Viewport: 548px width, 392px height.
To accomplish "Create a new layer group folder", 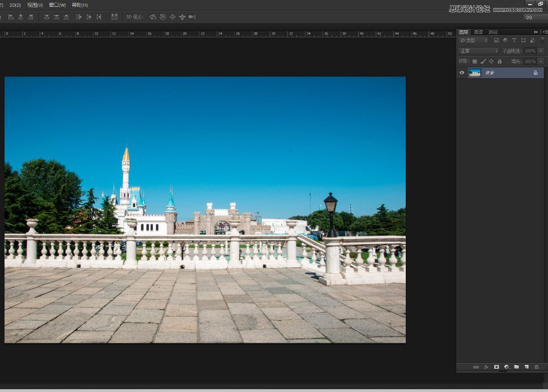I will (x=516, y=367).
